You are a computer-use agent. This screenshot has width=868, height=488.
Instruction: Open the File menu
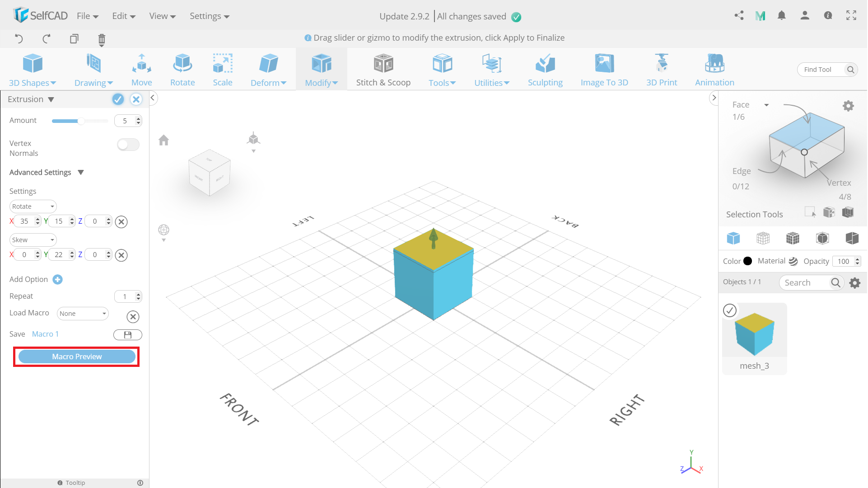click(x=88, y=16)
